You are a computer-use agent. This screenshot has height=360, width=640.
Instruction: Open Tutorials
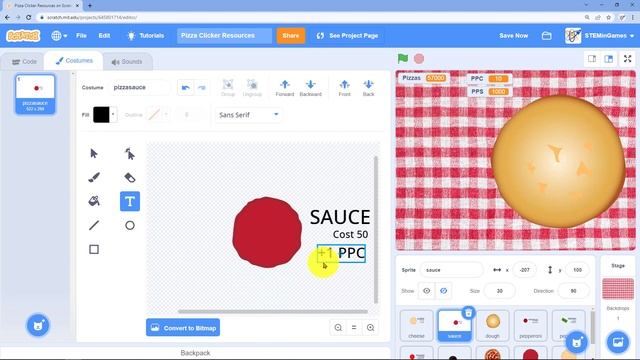[145, 36]
